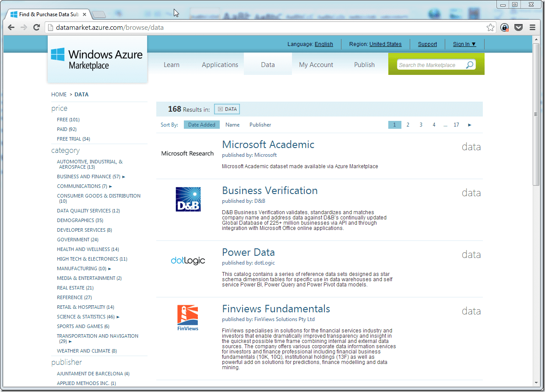Select the Data navigation tab
The height and width of the screenshot is (392, 545).
(x=268, y=64)
